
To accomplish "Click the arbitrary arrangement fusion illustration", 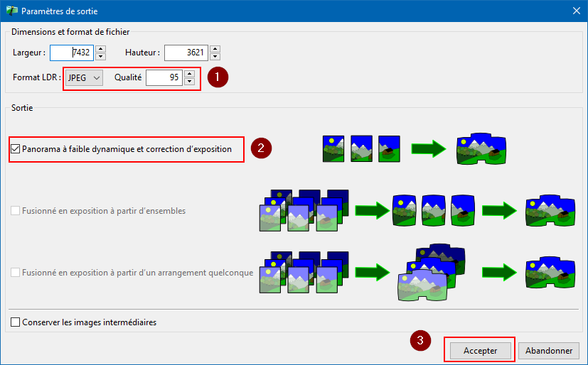I will tap(417, 273).
